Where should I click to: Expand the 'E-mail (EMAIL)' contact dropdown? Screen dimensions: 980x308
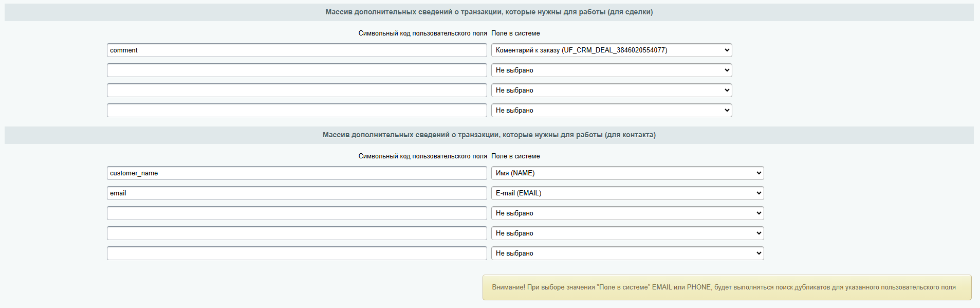click(x=627, y=193)
